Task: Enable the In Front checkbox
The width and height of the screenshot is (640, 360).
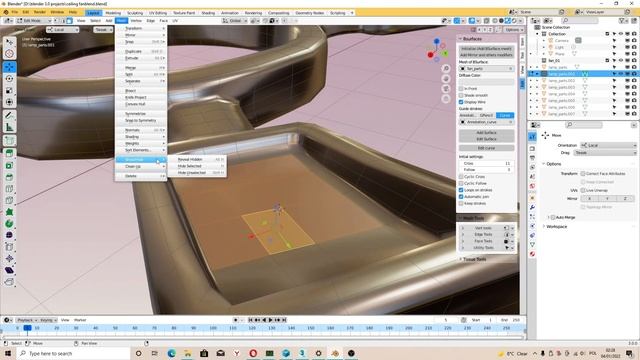Action: pyautogui.click(x=461, y=89)
